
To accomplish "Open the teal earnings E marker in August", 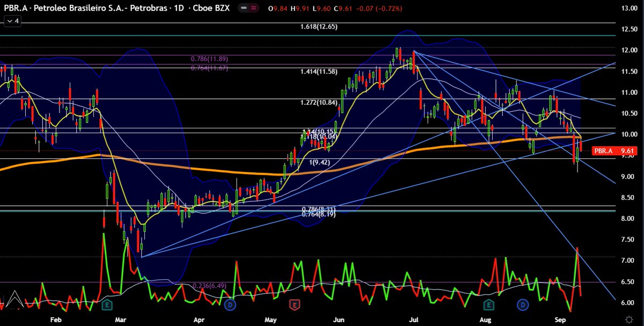I will coord(489,306).
